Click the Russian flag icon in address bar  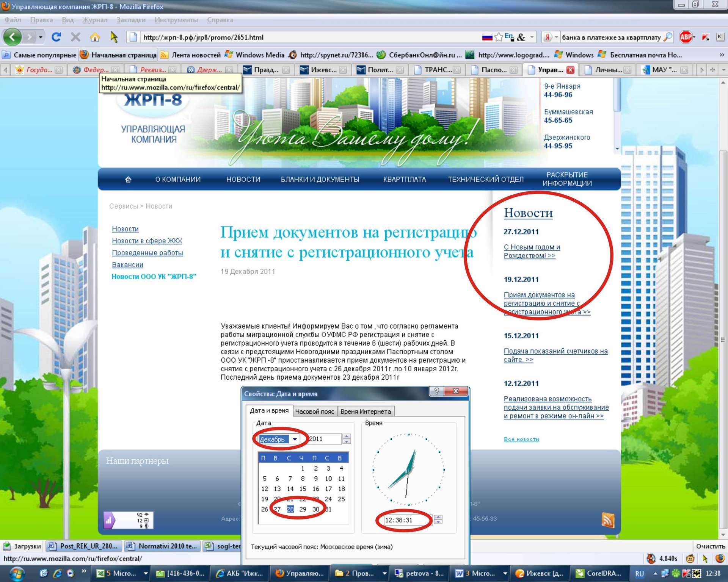click(x=487, y=37)
